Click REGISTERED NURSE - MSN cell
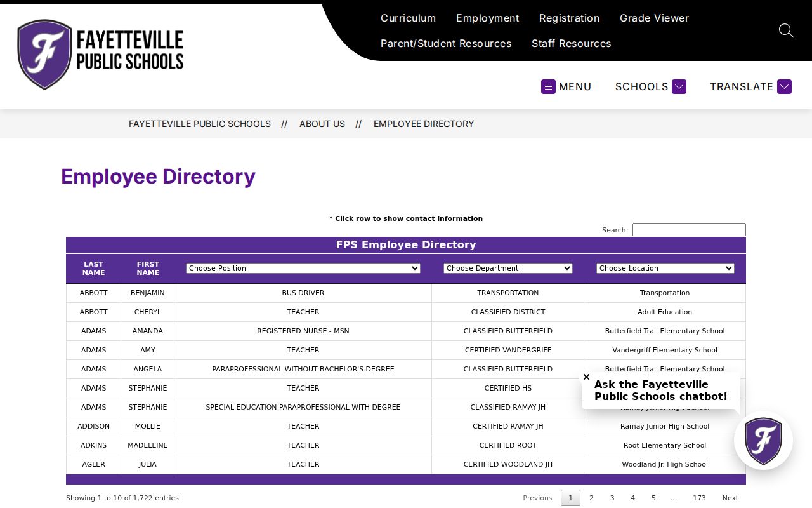 pyautogui.click(x=303, y=331)
